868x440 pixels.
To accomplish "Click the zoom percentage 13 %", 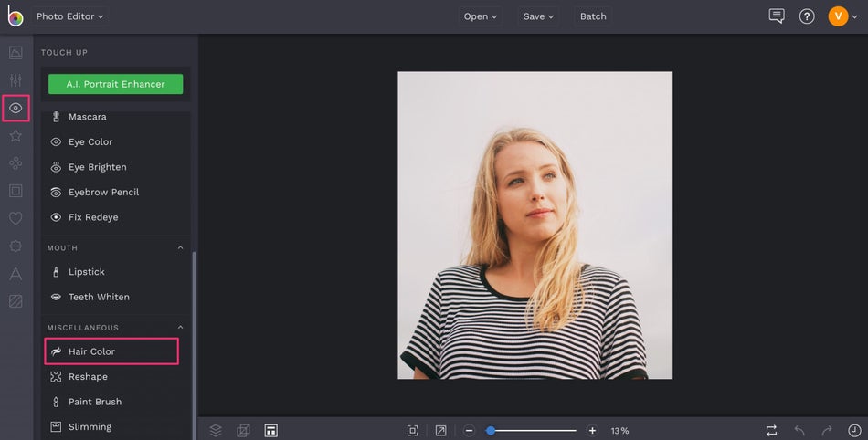I will [620, 431].
